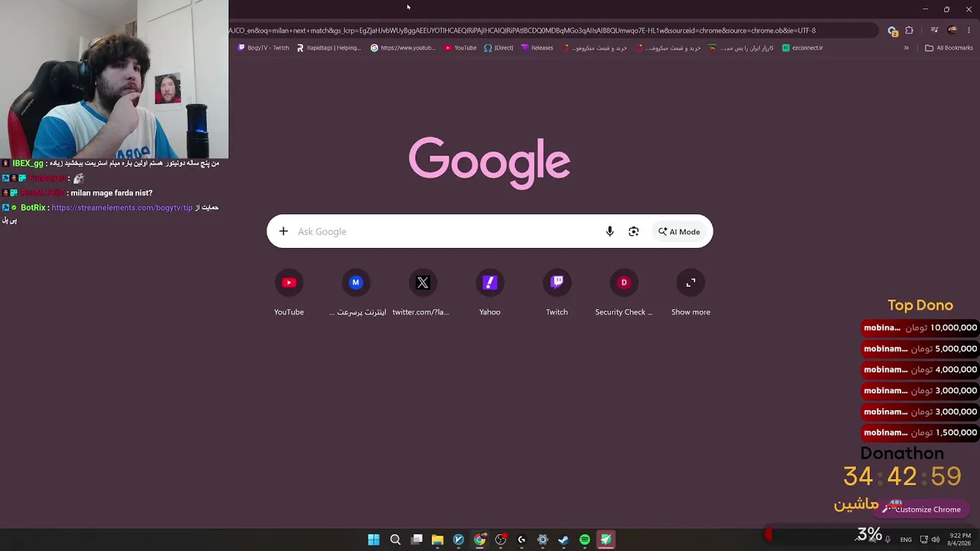Click the Top Dono heading

click(920, 305)
